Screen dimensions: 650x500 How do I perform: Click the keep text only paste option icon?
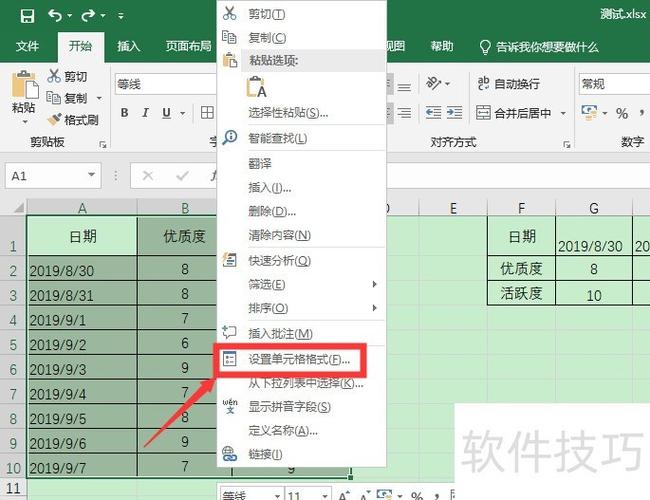pyautogui.click(x=256, y=87)
